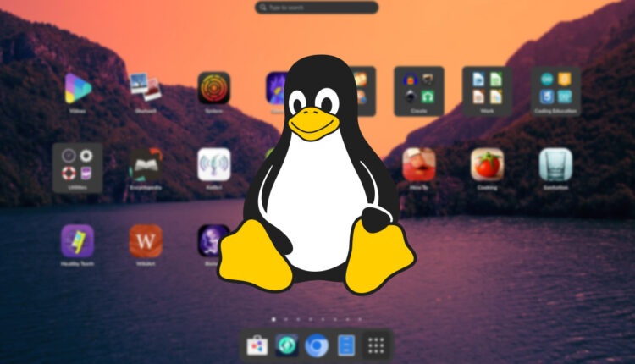Launch the Healthy Teeth app
Image resolution: width=635 pixels, height=364 pixels.
click(77, 241)
